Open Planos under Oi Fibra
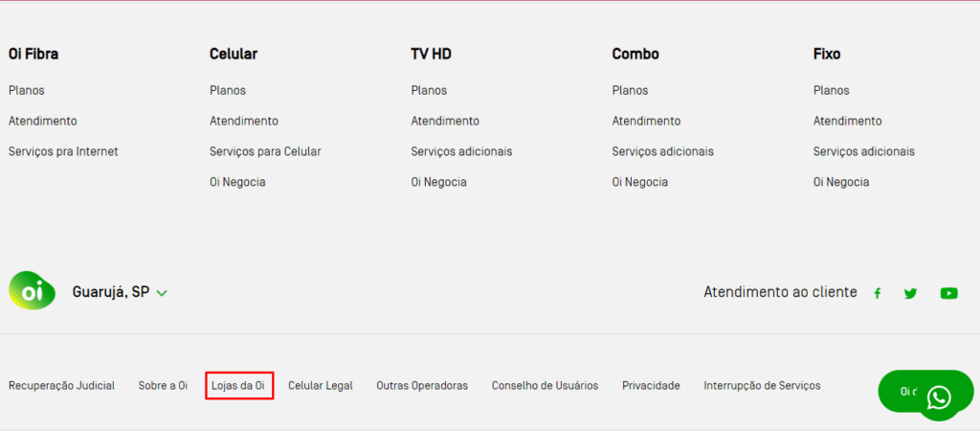980x431 pixels. pyautogui.click(x=27, y=91)
